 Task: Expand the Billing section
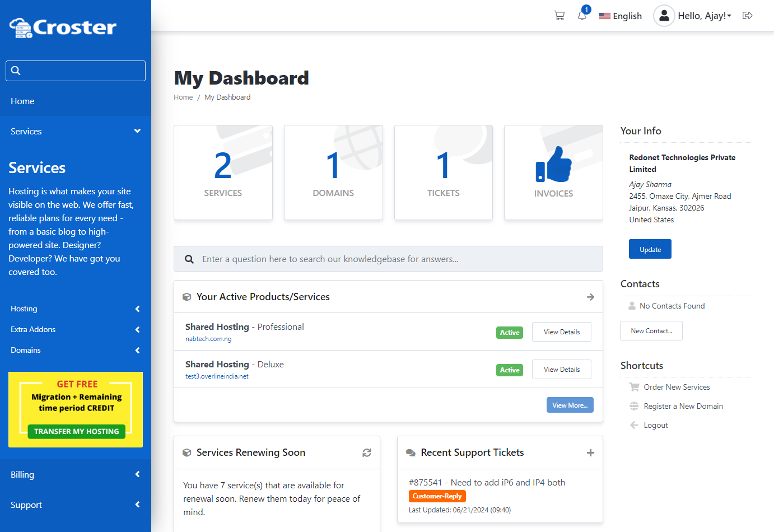click(x=76, y=474)
